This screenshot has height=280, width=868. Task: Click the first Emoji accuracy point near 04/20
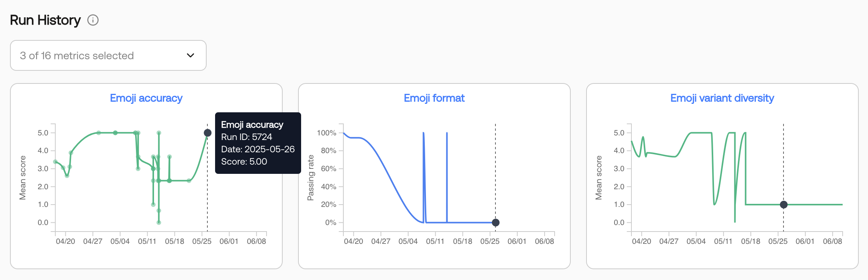click(x=55, y=162)
